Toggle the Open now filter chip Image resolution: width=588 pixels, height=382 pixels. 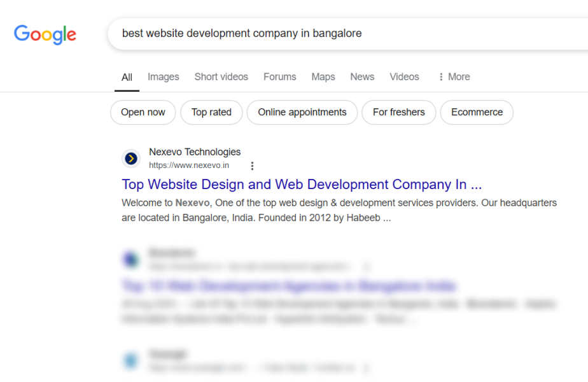pos(143,112)
